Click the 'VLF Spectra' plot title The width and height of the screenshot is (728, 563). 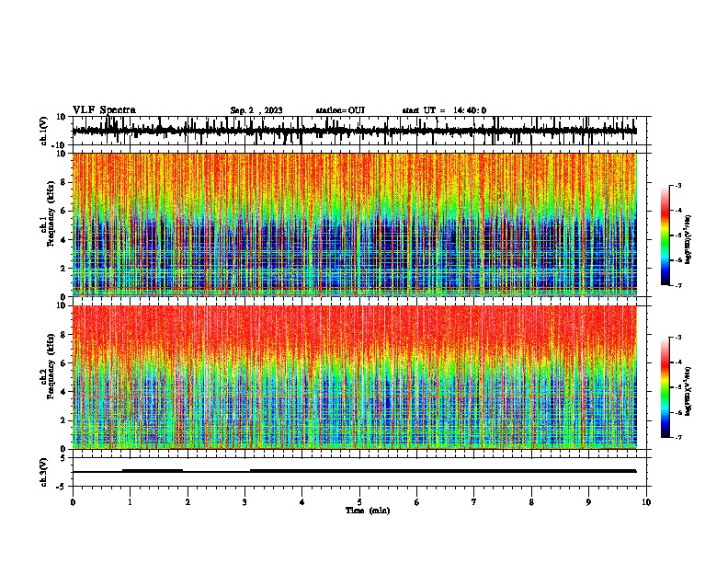[x=104, y=110]
